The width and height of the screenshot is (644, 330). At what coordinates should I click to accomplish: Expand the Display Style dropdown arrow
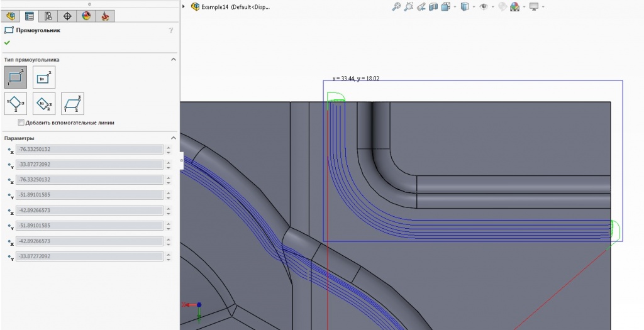[x=474, y=7]
